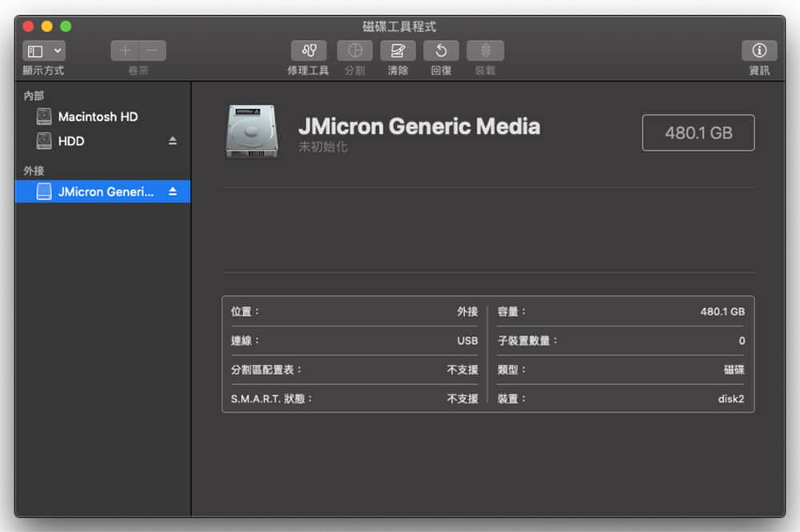Expand the 顯示方式 dropdown chevron
This screenshot has height=532, width=800.
point(58,51)
